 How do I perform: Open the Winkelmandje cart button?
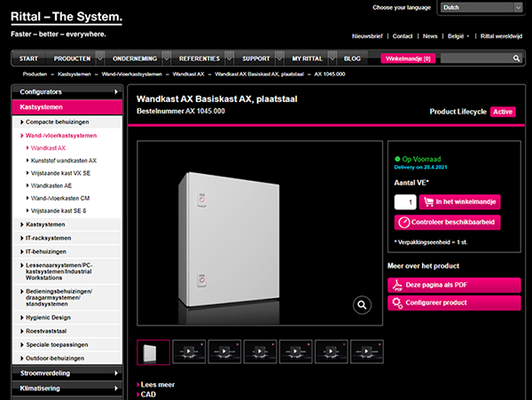tap(407, 59)
